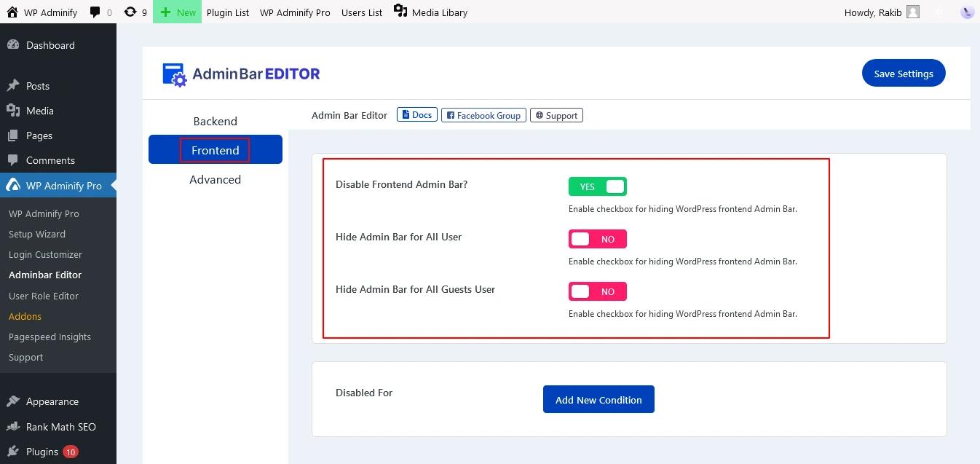Turn on Hide Admin Bar for All Guests User
Screen dimensions: 980x464
point(597,291)
